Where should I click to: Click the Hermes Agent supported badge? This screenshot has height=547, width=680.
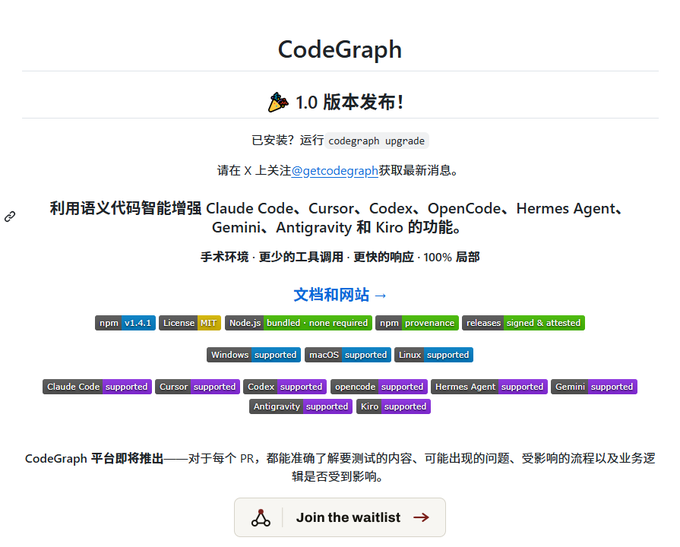(x=489, y=387)
